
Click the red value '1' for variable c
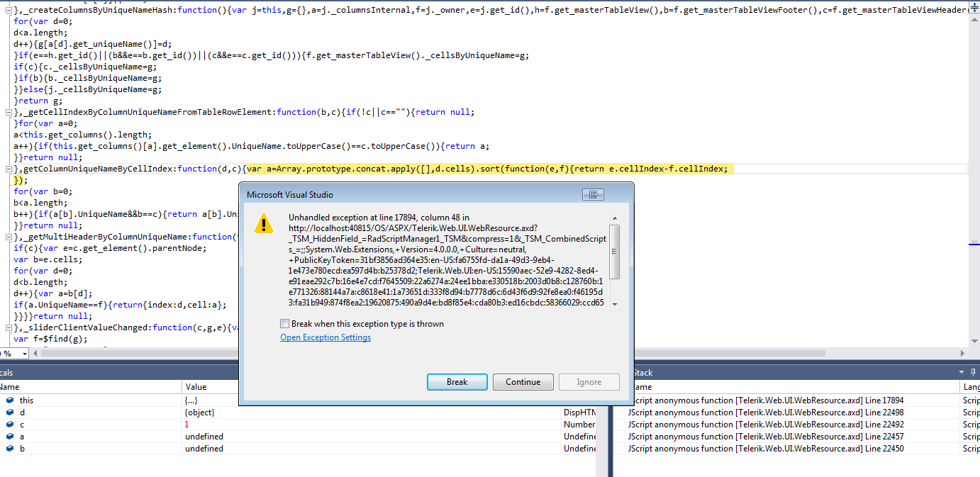pyautogui.click(x=186, y=425)
